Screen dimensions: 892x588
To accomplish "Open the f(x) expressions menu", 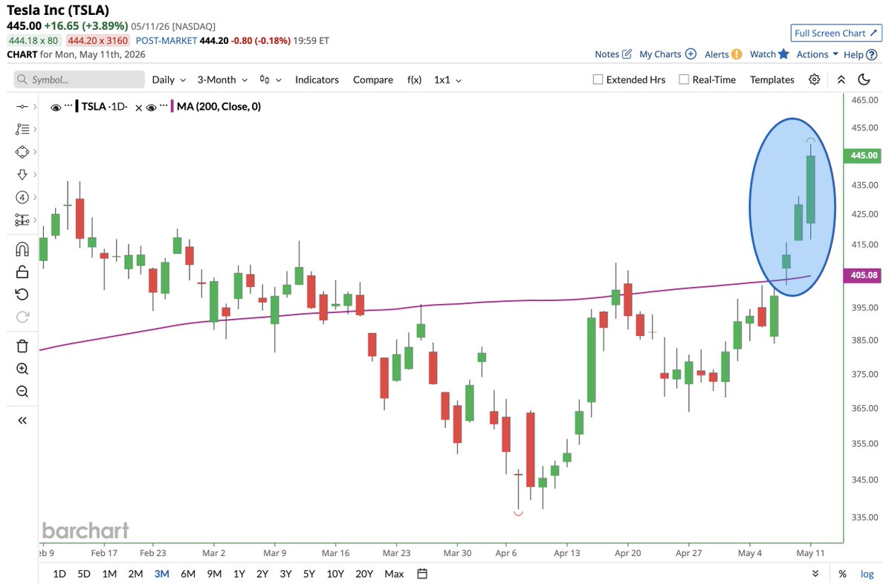I will tap(414, 80).
